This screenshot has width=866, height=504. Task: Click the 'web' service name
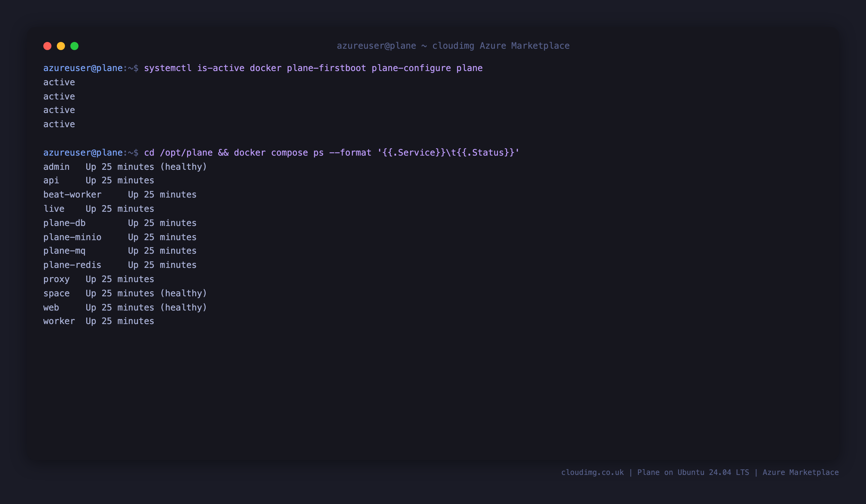[51, 307]
